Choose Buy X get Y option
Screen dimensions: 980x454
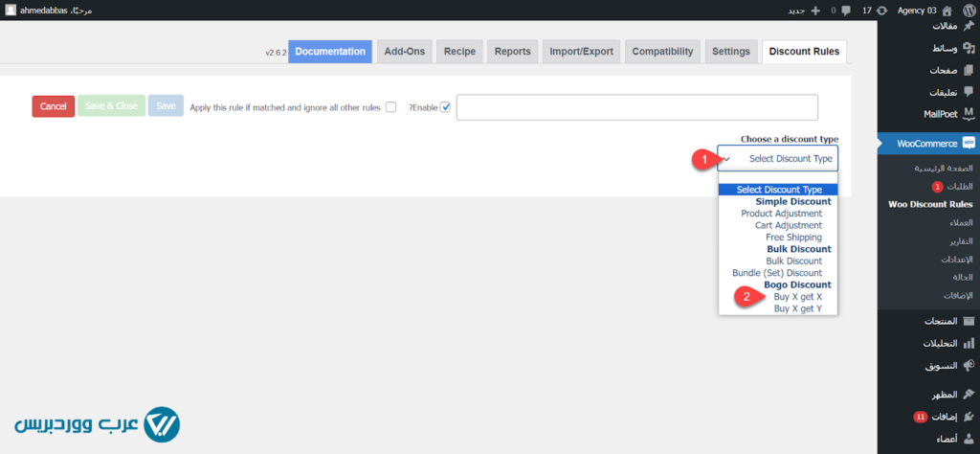pos(797,308)
